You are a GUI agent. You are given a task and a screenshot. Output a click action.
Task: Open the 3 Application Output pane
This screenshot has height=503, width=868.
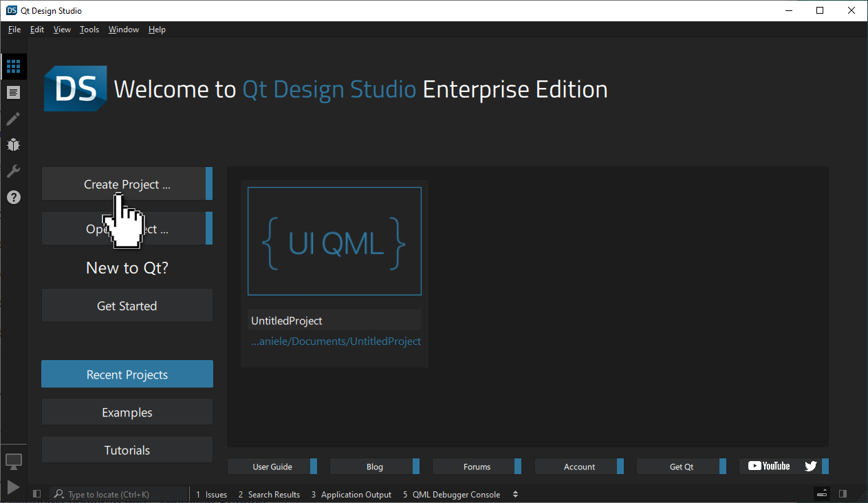coord(351,494)
